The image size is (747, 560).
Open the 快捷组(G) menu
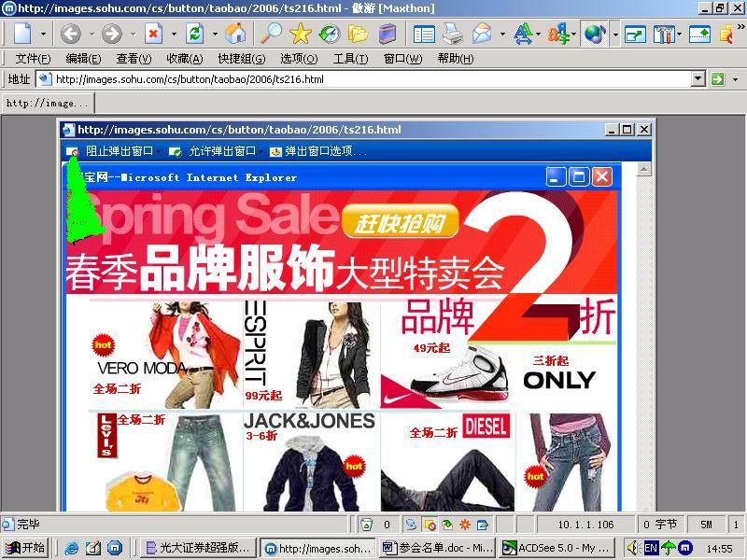pos(242,59)
